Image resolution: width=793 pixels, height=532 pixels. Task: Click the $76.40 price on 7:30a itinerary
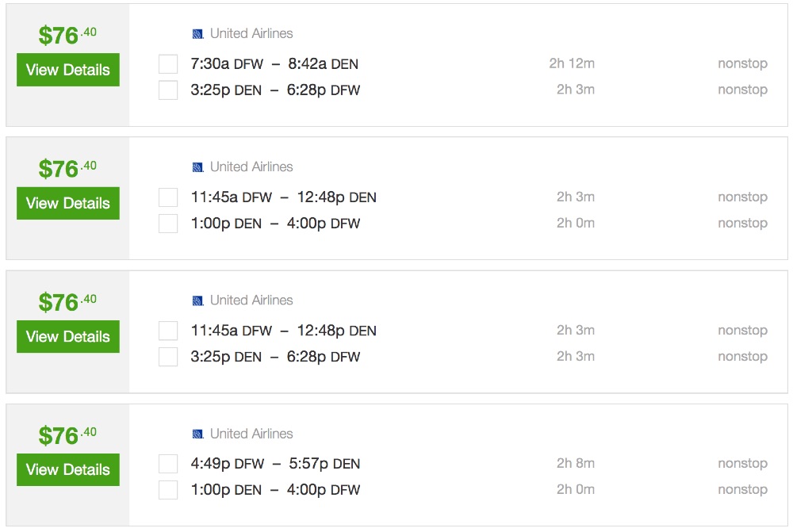67,36
